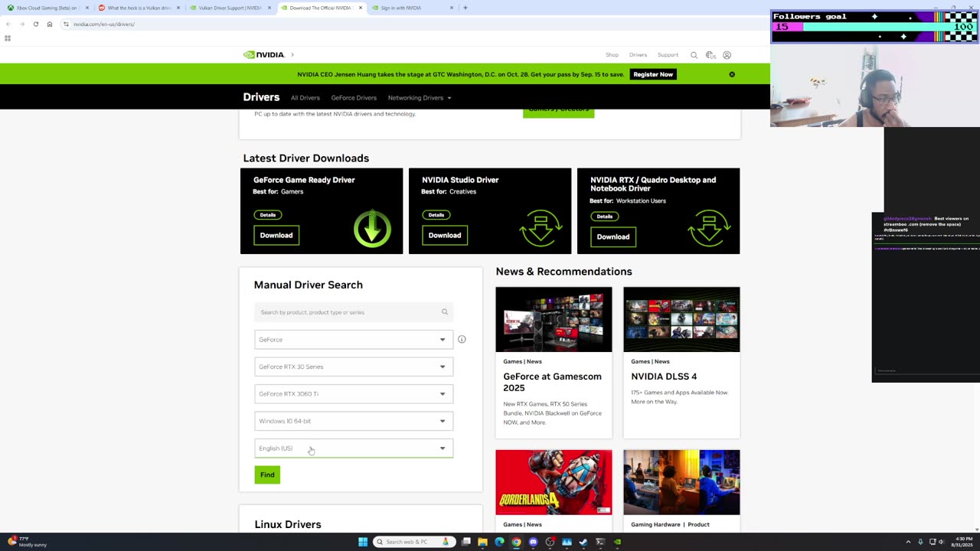Download the GeForce Game Ready Driver

(x=276, y=235)
